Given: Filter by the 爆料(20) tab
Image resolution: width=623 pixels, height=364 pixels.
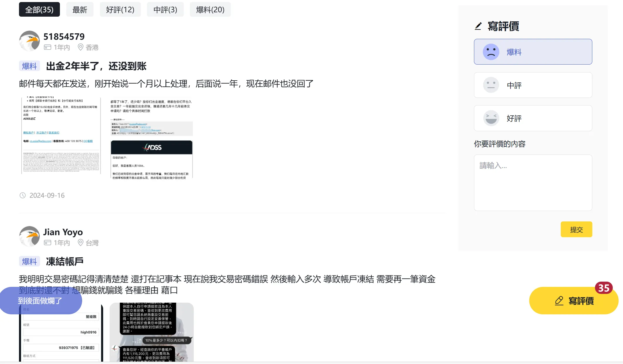Looking at the screenshot, I should click(x=210, y=9).
